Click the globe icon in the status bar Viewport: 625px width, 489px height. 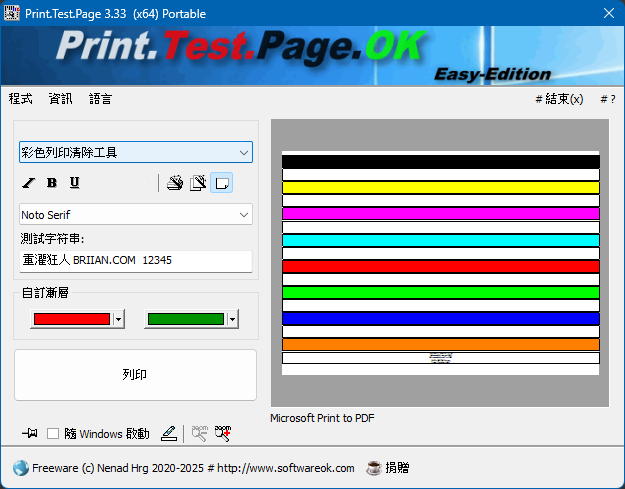pos(20,467)
